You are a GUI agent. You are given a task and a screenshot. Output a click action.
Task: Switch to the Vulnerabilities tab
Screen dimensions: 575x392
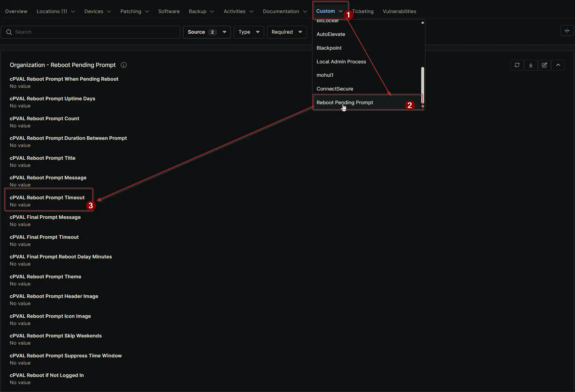[x=399, y=11]
